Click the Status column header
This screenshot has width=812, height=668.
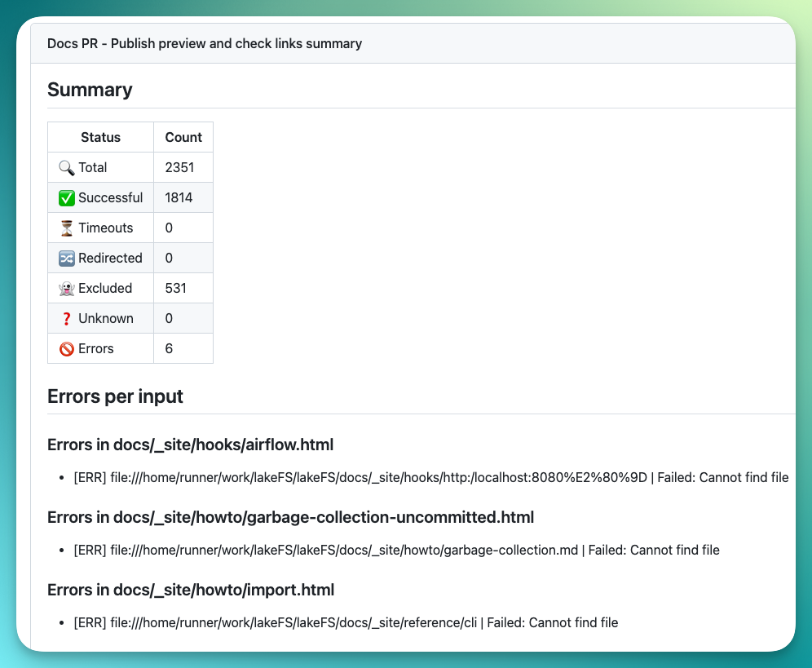100,137
